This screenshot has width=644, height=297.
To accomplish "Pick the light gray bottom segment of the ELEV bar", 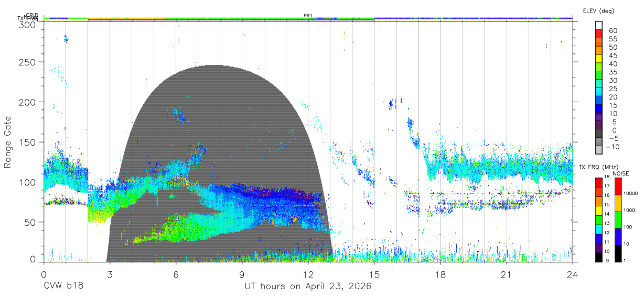I will coord(598,150).
